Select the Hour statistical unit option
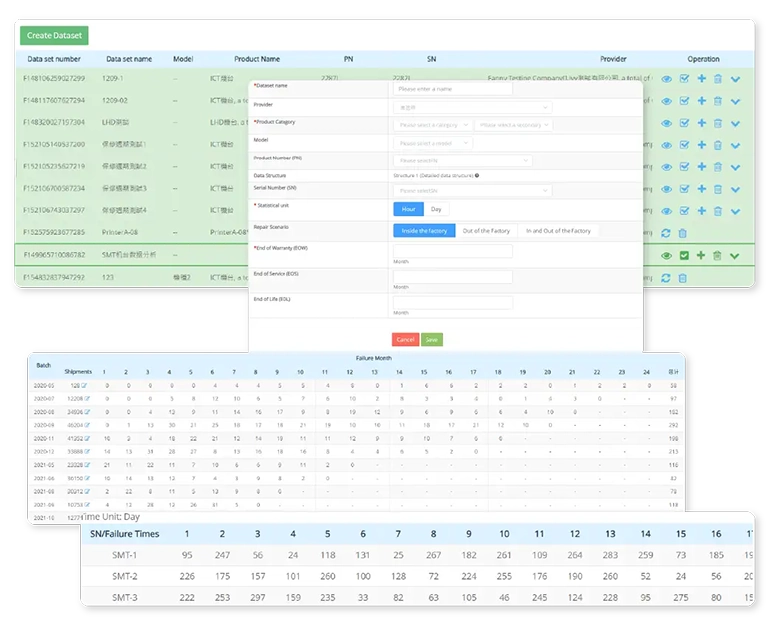Image resolution: width=773 pixels, height=628 pixels. click(409, 209)
